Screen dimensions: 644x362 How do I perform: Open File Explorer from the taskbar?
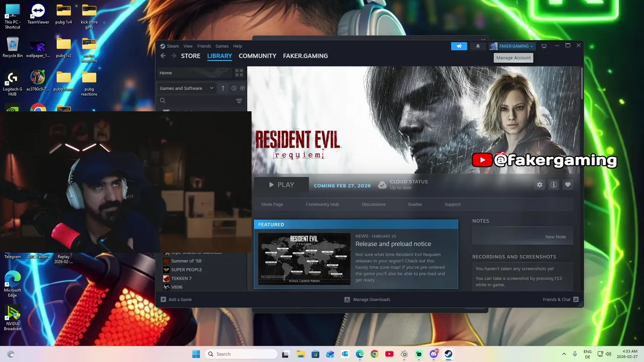300,354
